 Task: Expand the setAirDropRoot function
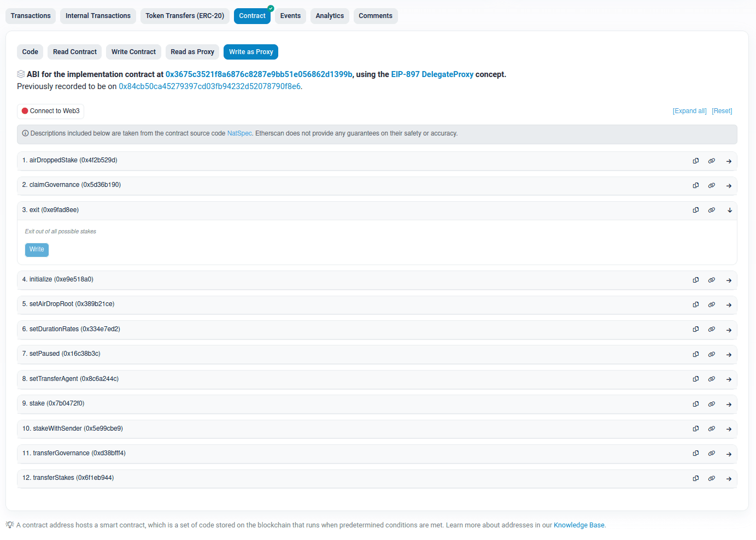729,304
